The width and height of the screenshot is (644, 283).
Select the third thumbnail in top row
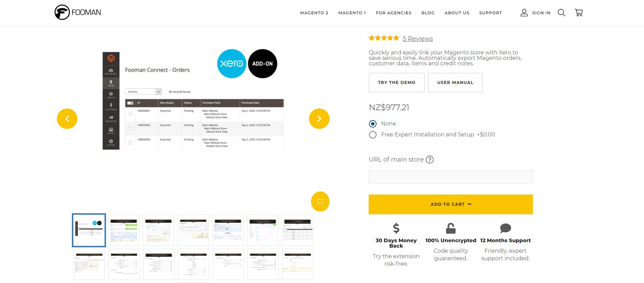click(158, 230)
